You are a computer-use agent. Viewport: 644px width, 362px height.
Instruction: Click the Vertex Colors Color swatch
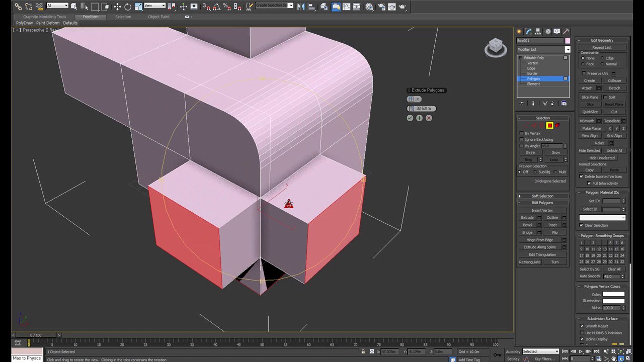tap(613, 295)
